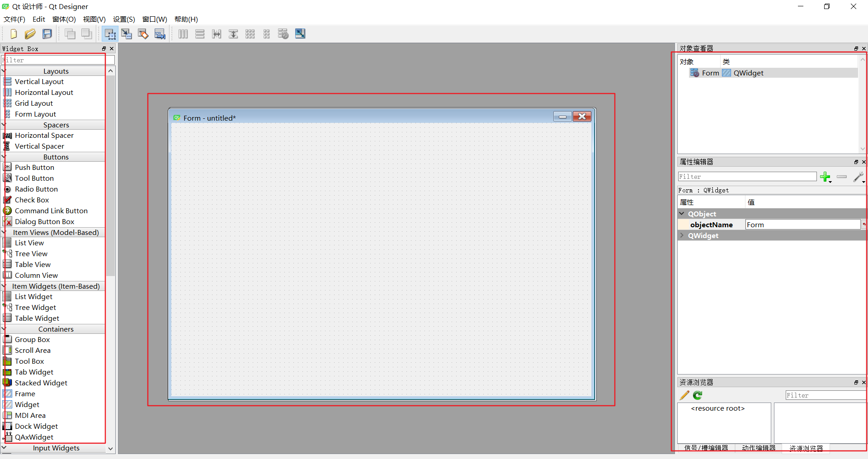
Task: Open the 设置(S) menu
Action: point(124,19)
